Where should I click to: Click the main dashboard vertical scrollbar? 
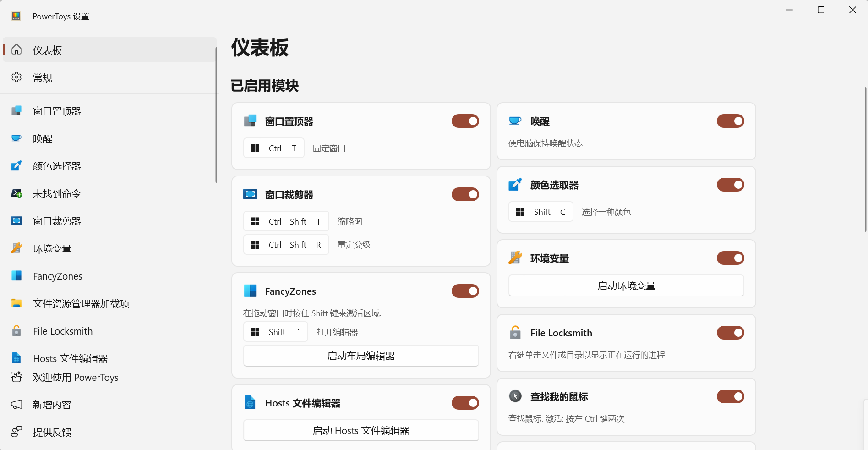tap(866, 159)
